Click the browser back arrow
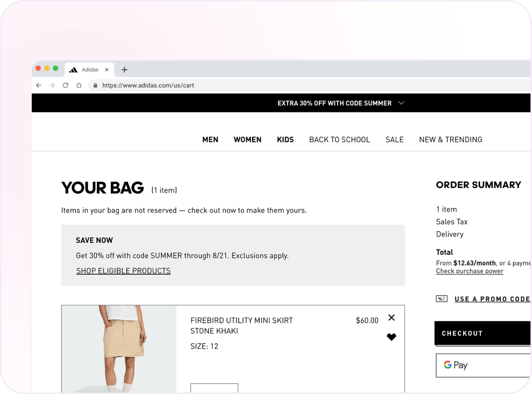 pos(39,85)
